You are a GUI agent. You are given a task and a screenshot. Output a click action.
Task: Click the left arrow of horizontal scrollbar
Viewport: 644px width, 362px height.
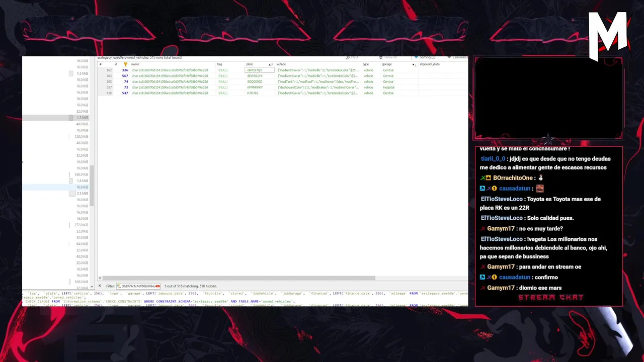pos(100,278)
